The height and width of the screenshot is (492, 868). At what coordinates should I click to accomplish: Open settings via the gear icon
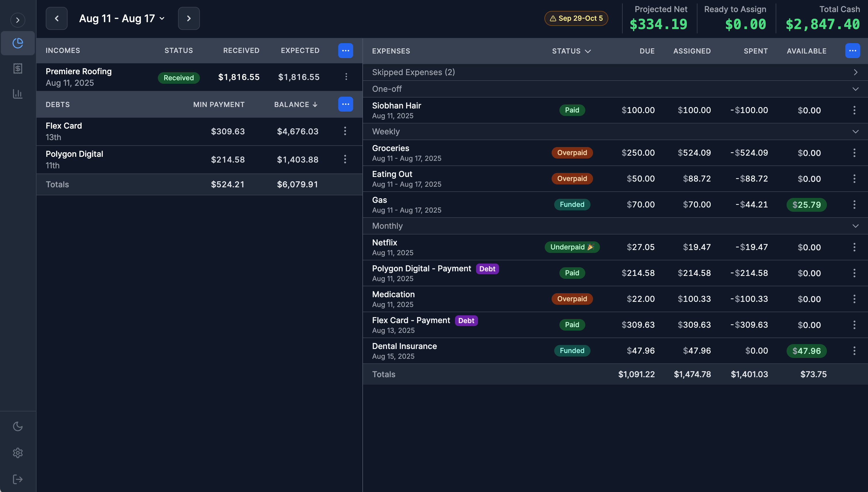coord(18,453)
